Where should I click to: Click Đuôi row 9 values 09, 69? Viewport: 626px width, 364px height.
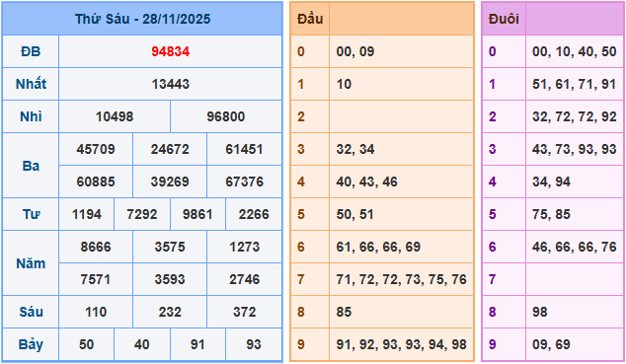pos(551,344)
